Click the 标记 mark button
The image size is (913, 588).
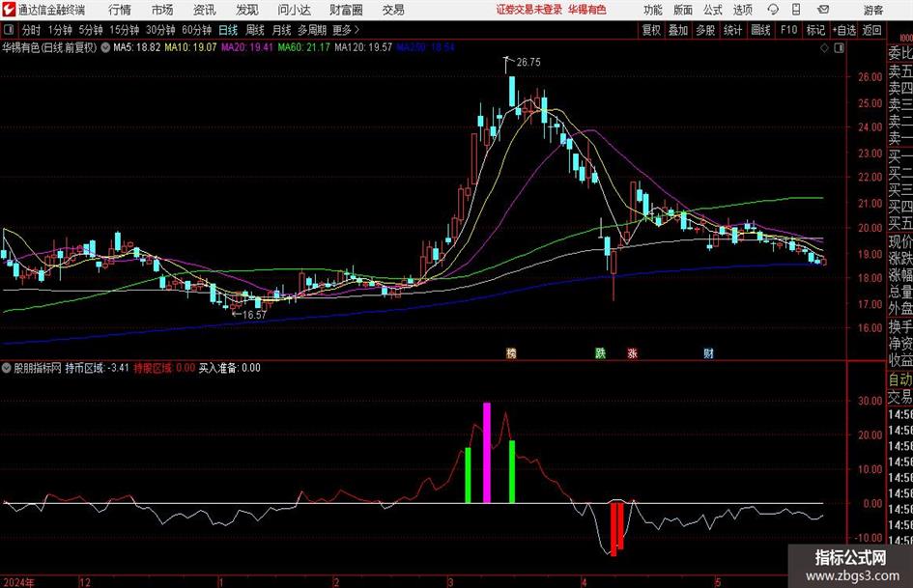pyautogui.click(x=815, y=30)
